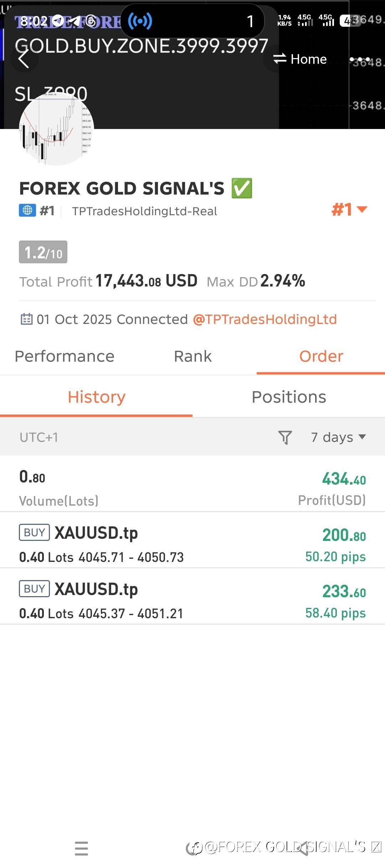Select the Order tab
Image resolution: width=385 pixels, height=868 pixels.
coord(321,356)
